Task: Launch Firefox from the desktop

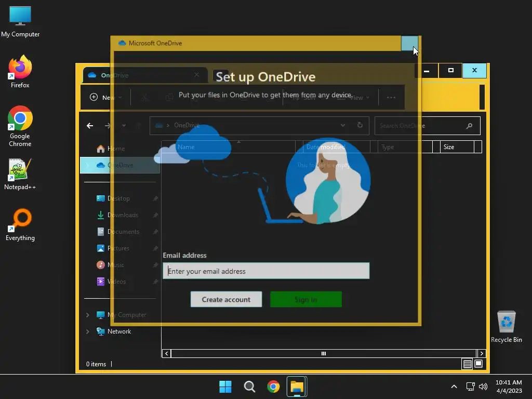Action: (20, 72)
